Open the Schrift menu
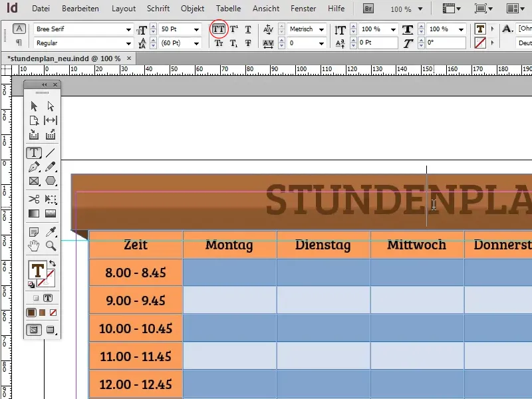This screenshot has height=399, width=532. point(158,9)
